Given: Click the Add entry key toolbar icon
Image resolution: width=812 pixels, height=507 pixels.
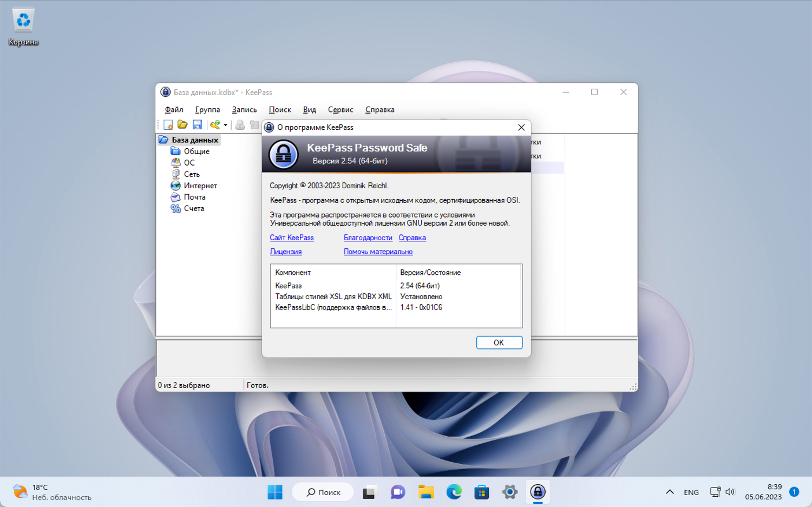Looking at the screenshot, I should pos(215,125).
